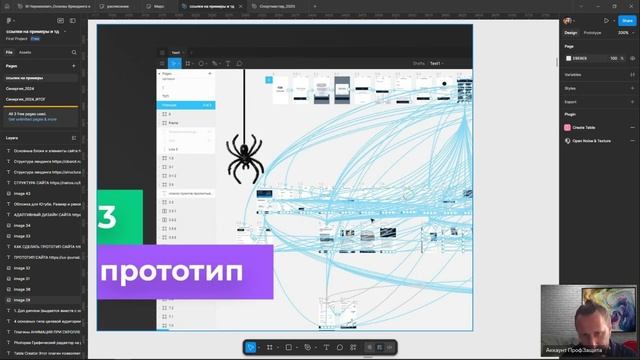Click the user avatar in the right panel
The image size is (640, 360).
pyautogui.click(x=567, y=20)
